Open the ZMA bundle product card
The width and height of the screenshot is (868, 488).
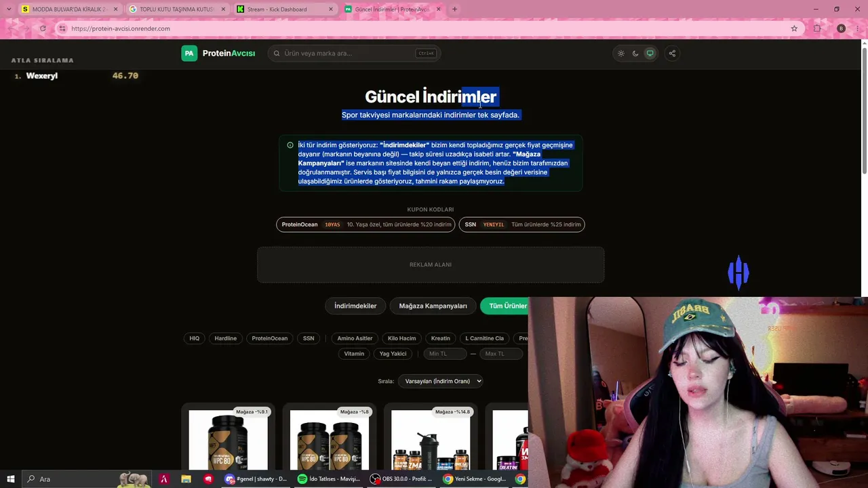pos(431,438)
